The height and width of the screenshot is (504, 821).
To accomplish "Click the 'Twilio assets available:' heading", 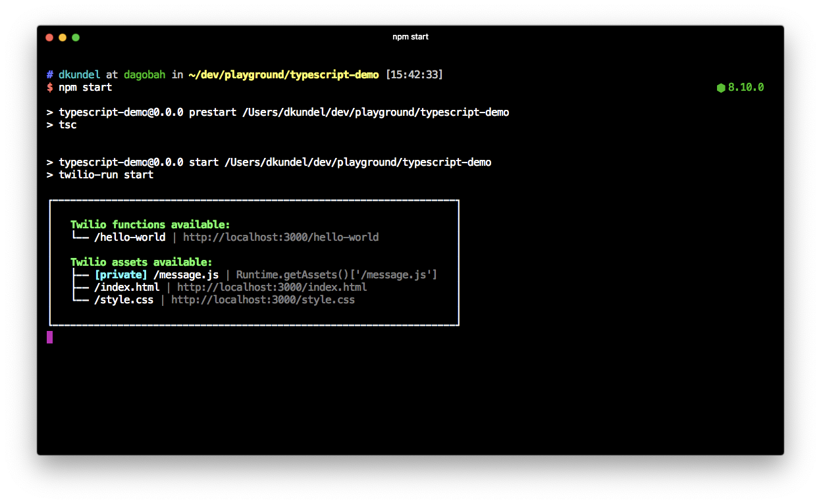I will 142,262.
